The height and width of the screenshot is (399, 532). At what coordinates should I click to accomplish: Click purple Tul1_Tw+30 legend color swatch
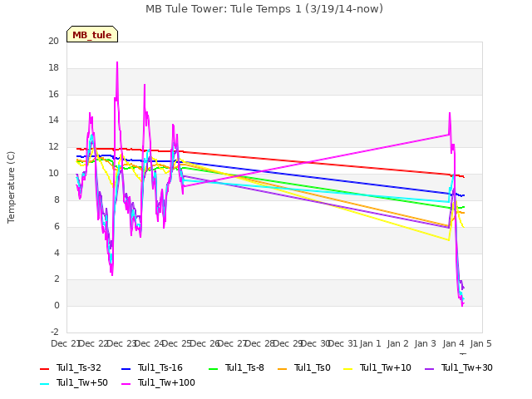(x=429, y=368)
